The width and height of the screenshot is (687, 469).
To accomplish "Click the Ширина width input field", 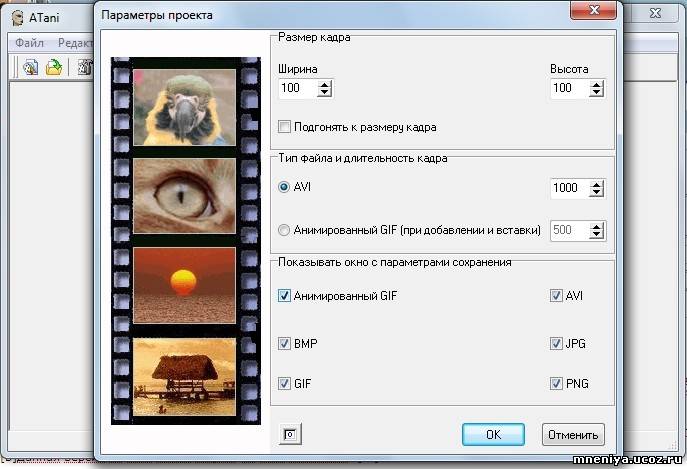I will [x=298, y=88].
